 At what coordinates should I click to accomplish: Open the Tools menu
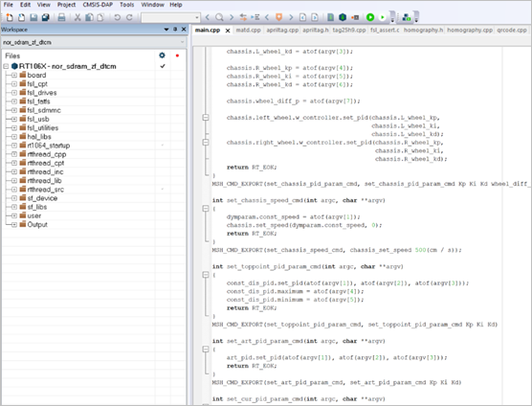click(x=127, y=5)
